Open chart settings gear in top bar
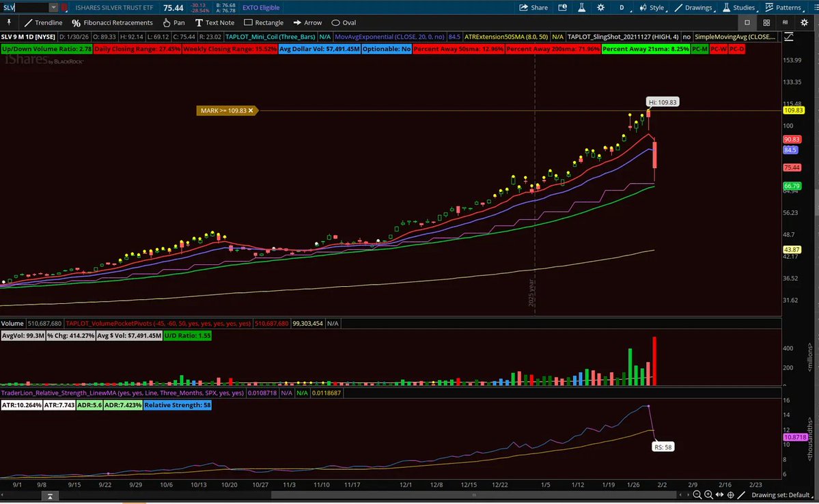Image resolution: width=819 pixels, height=504 pixels. point(600,8)
